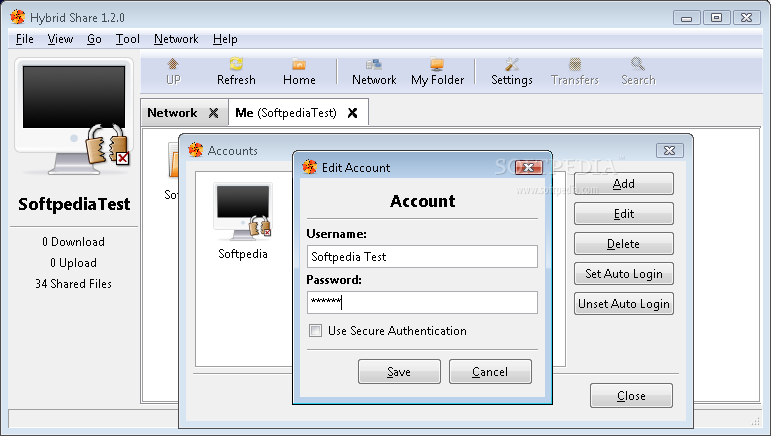Open the View menu
Image resolution: width=771 pixels, height=436 pixels.
[x=60, y=39]
